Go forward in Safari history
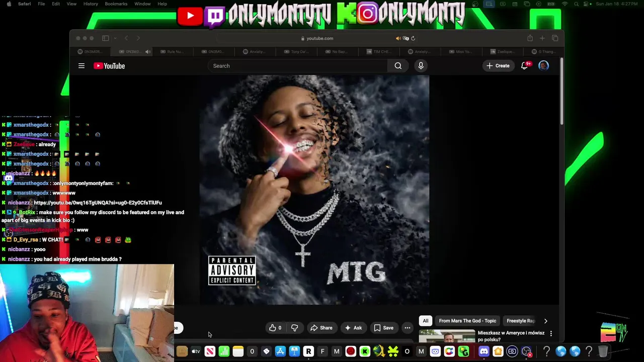Viewport: 644px width, 362px height. point(138,38)
